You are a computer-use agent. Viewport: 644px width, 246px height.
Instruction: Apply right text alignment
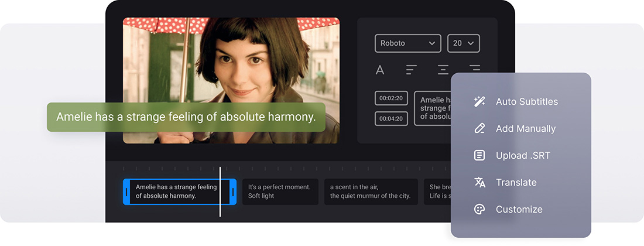pos(474,69)
